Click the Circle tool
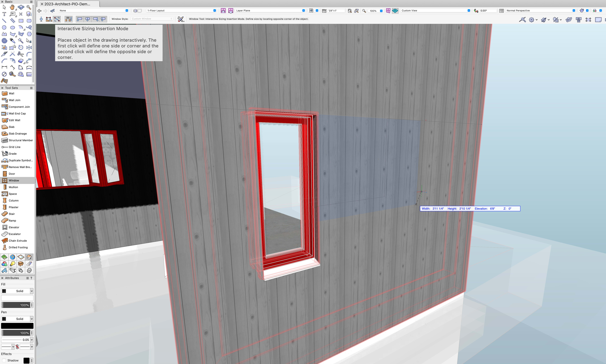 click(4, 27)
